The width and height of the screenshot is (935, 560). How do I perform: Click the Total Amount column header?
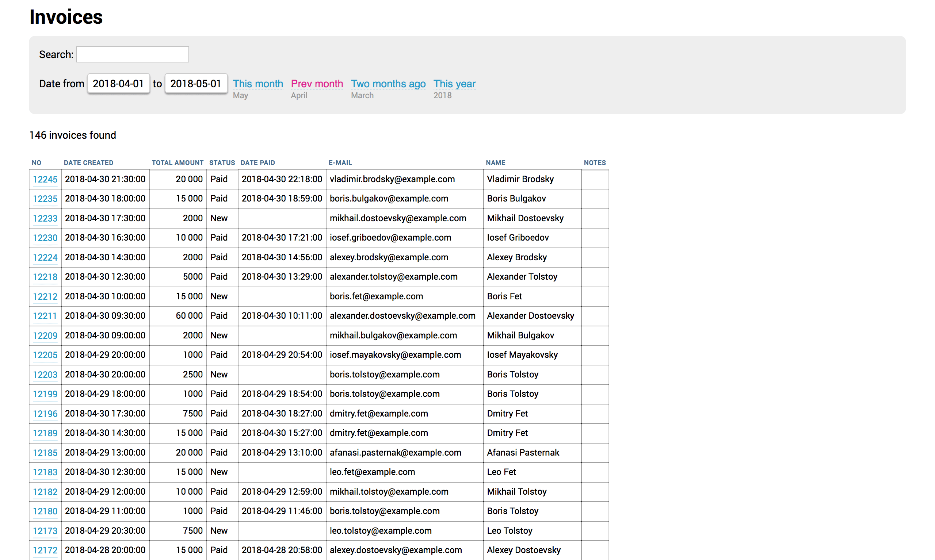pos(178,163)
